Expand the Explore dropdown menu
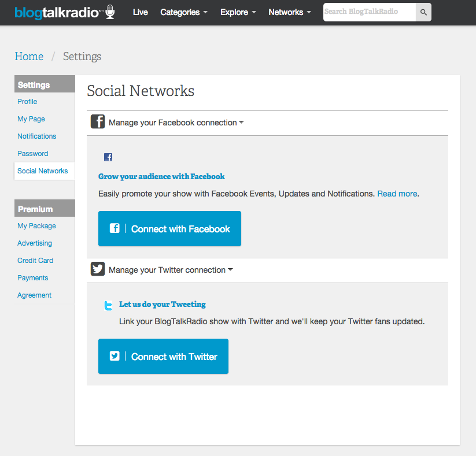The width and height of the screenshot is (476, 456). click(x=238, y=12)
